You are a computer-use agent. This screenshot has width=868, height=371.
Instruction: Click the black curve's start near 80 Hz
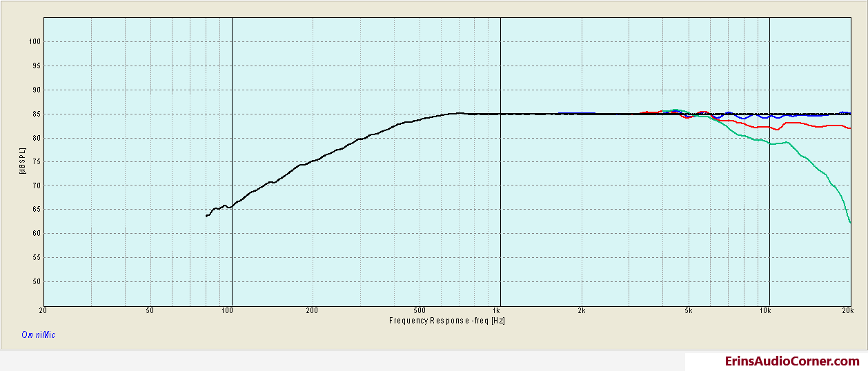click(208, 215)
